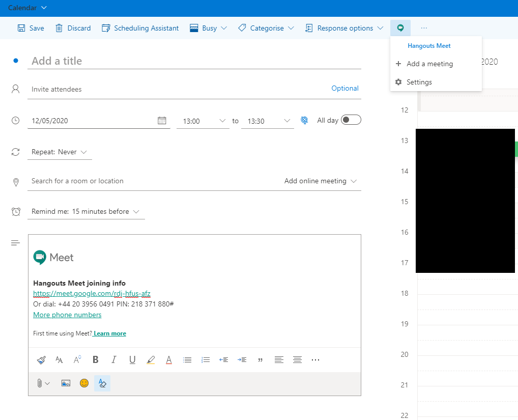Image resolution: width=518 pixels, height=420 pixels.
Task: Click the Hangouts Meet toolbar icon
Action: pyautogui.click(x=400, y=28)
